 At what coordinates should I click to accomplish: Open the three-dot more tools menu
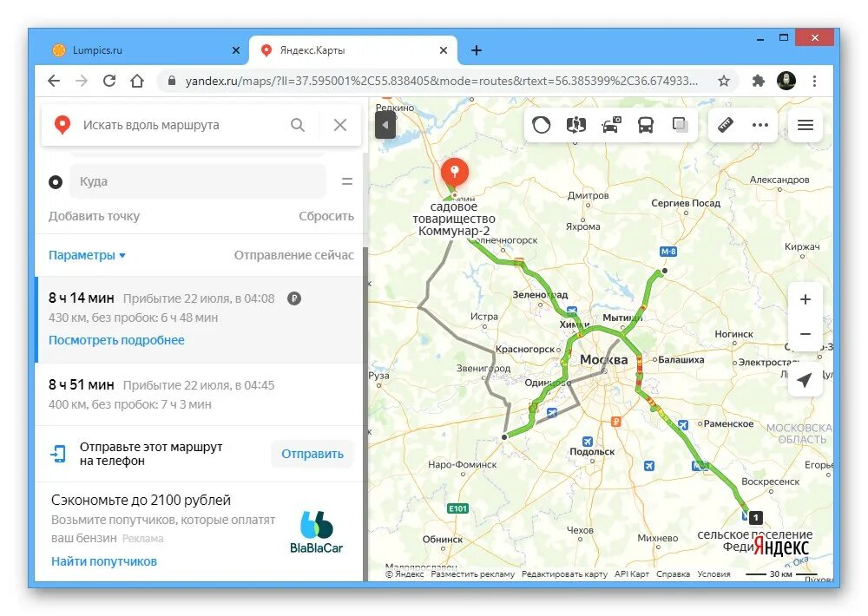coord(760,125)
